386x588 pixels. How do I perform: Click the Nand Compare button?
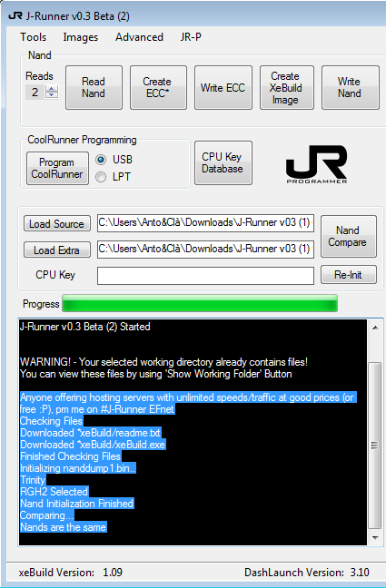(x=349, y=236)
